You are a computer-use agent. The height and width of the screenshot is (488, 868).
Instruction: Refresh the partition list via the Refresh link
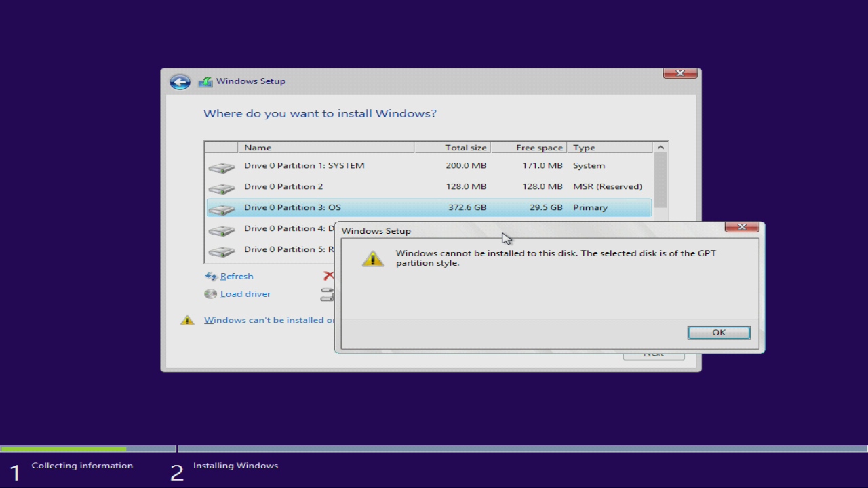237,276
